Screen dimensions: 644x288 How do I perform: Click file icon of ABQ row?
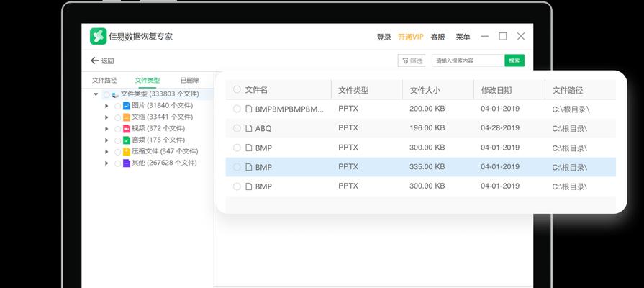(248, 128)
